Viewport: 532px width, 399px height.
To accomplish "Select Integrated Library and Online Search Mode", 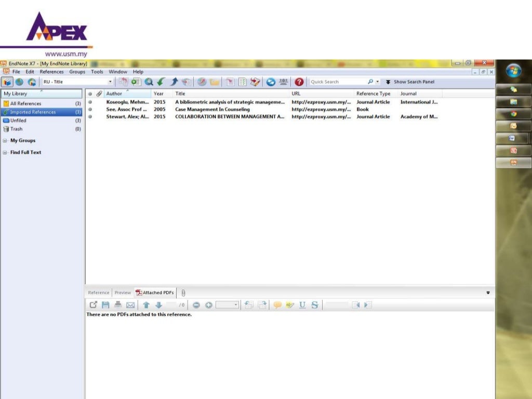I will click(32, 82).
